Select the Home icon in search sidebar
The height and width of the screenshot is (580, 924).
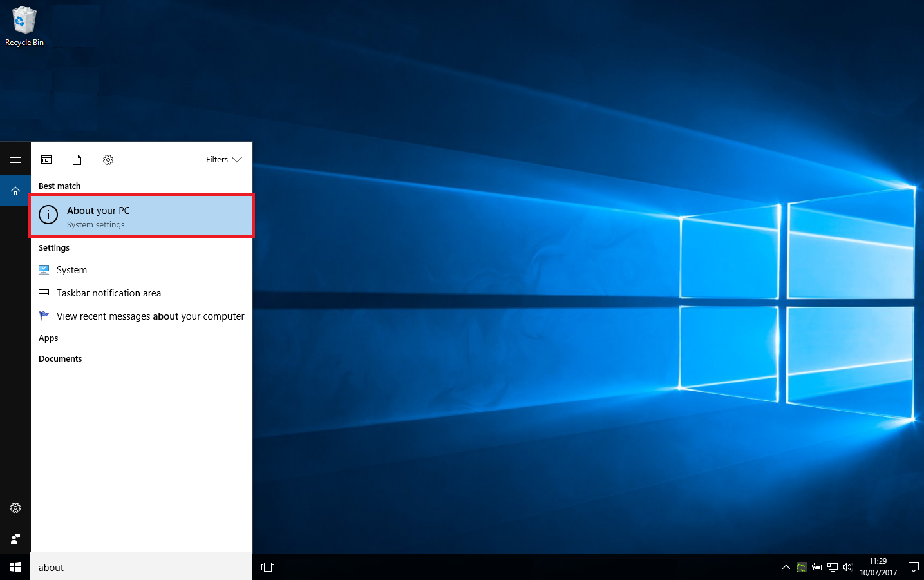15,191
